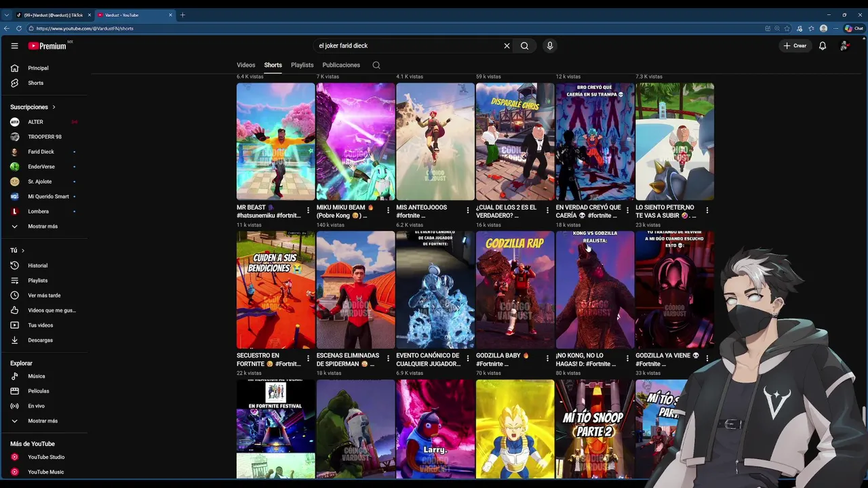Open Shorts in the left sidebar

(43, 83)
